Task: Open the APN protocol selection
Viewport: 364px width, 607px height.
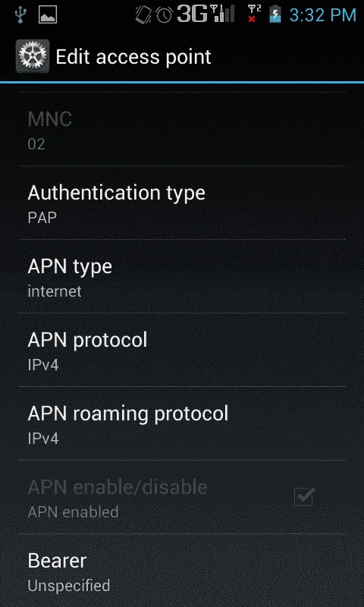Action: (182, 350)
